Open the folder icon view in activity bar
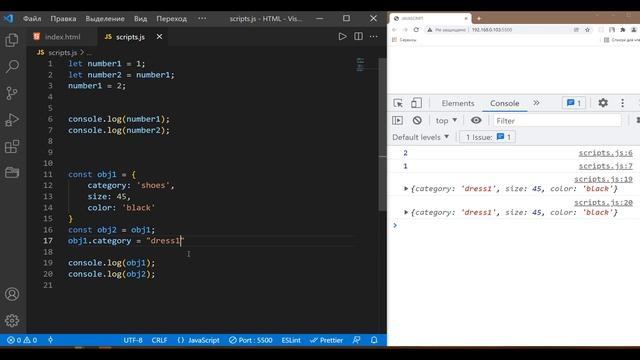This screenshot has width=640, height=360. tap(12, 173)
